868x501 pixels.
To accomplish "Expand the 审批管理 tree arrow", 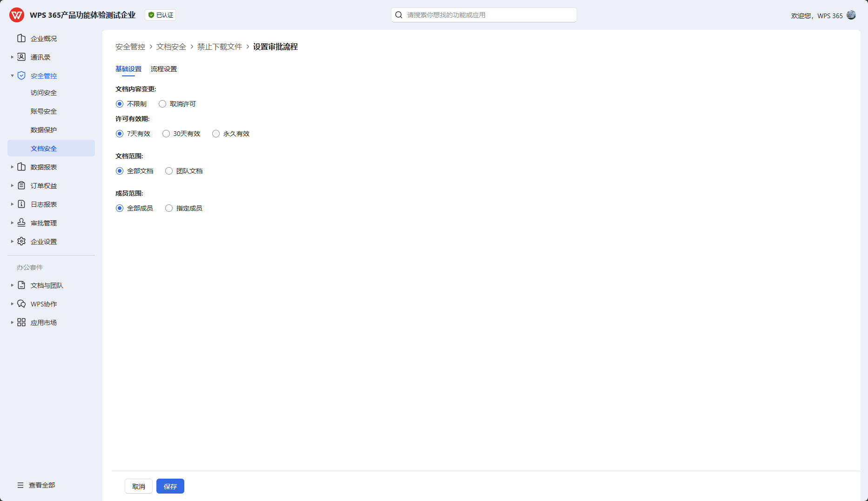I will click(x=12, y=223).
